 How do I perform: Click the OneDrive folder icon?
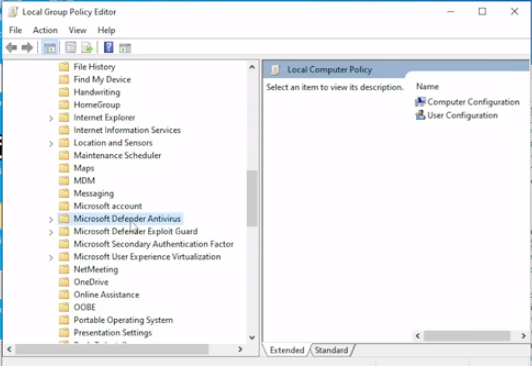pyautogui.click(x=64, y=282)
